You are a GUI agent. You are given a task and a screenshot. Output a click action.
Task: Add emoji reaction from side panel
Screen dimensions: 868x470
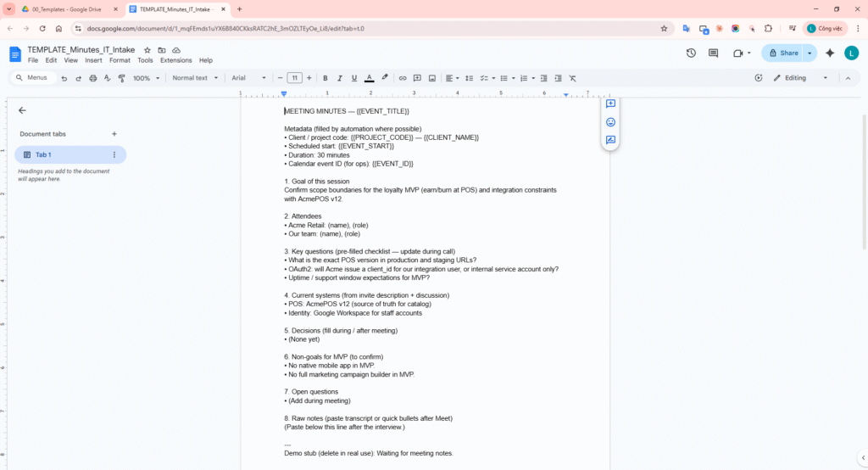pyautogui.click(x=610, y=122)
